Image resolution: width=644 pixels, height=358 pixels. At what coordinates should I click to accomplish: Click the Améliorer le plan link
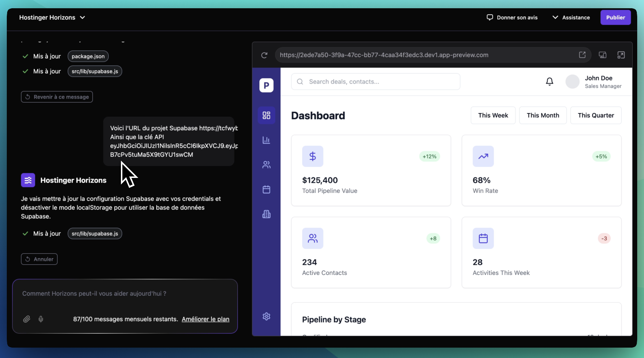[x=205, y=319]
